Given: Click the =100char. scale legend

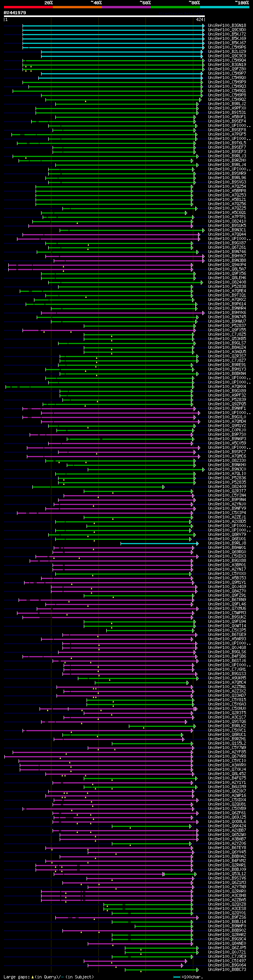Looking at the screenshot, I should (188, 977).
